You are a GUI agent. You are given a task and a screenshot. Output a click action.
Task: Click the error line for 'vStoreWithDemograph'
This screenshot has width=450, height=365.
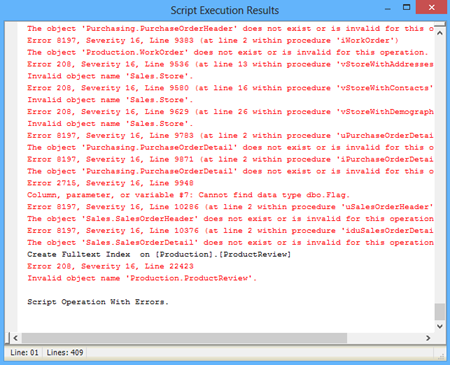pos(230,112)
